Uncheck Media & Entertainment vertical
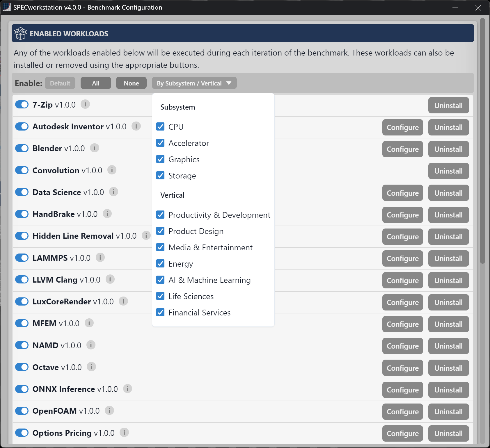The image size is (490, 448). tap(160, 247)
